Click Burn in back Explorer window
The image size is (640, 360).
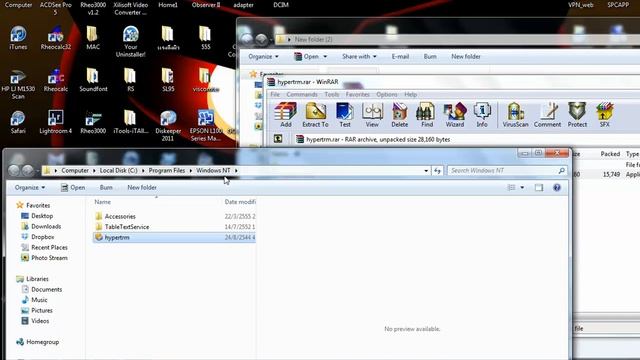coord(430,56)
